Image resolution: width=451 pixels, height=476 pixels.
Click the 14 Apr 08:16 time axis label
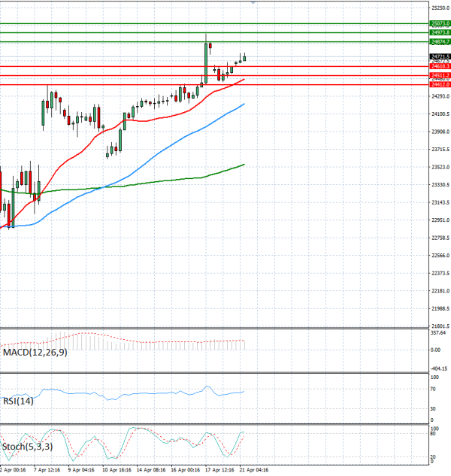pyautogui.click(x=151, y=470)
